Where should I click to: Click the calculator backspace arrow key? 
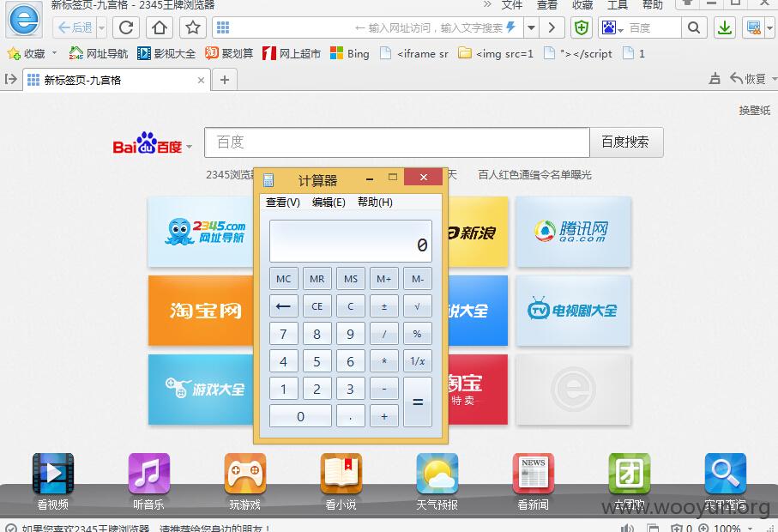pyautogui.click(x=283, y=306)
